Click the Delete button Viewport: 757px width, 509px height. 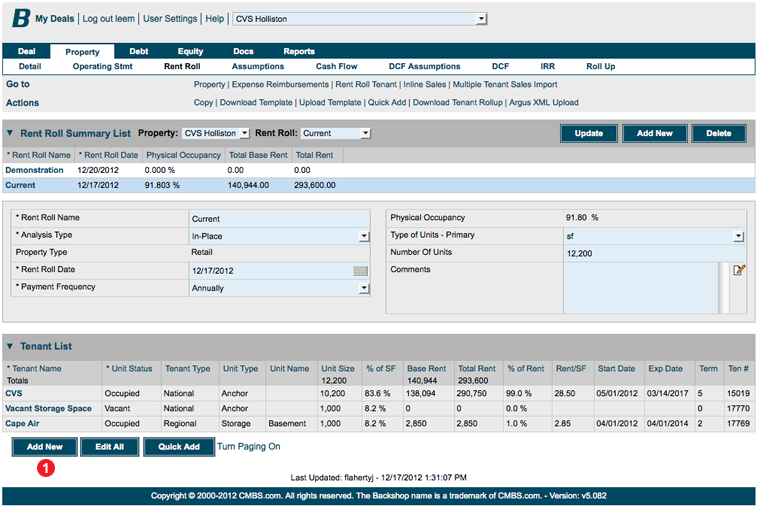[718, 133]
